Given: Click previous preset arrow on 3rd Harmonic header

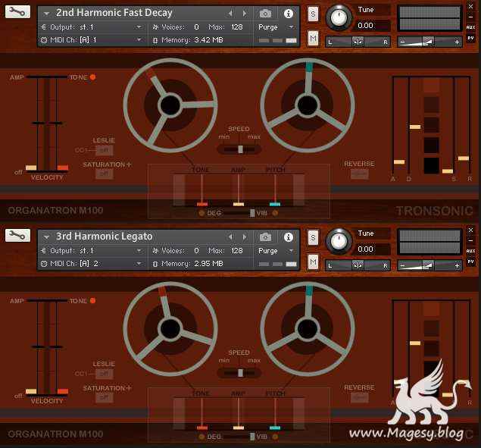Looking at the screenshot, I should pos(231,237).
